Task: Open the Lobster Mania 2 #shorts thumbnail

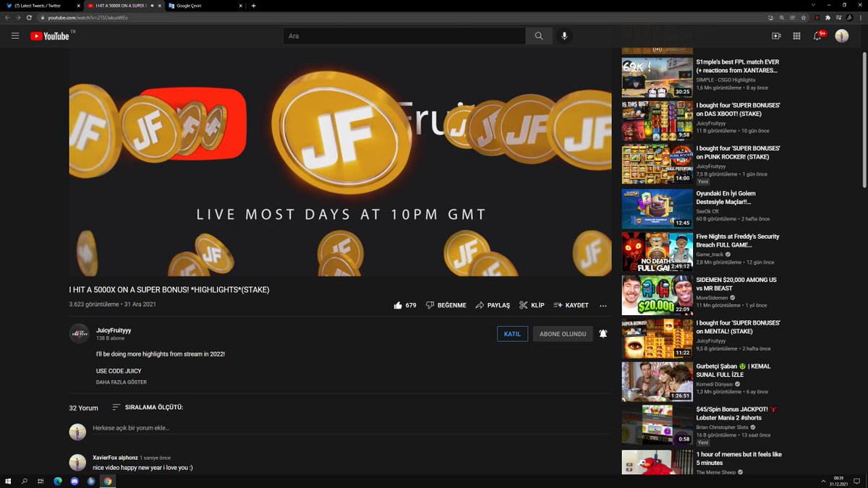Action: tap(658, 425)
